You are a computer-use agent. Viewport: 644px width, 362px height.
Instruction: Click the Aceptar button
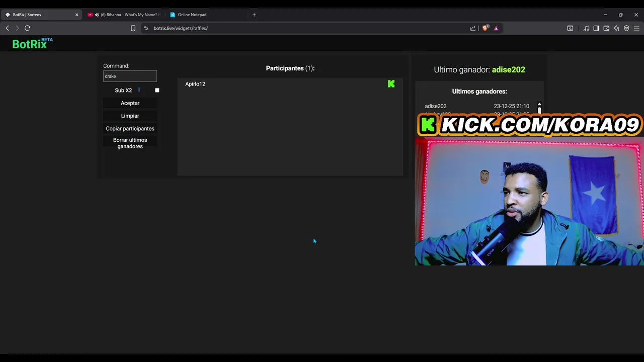[130, 103]
